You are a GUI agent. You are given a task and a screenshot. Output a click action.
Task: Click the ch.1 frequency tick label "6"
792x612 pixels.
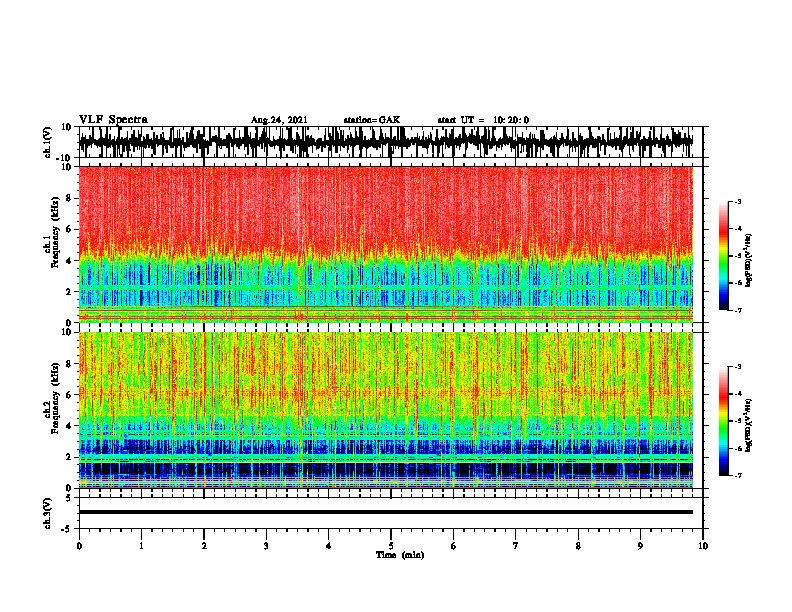pyautogui.click(x=69, y=229)
